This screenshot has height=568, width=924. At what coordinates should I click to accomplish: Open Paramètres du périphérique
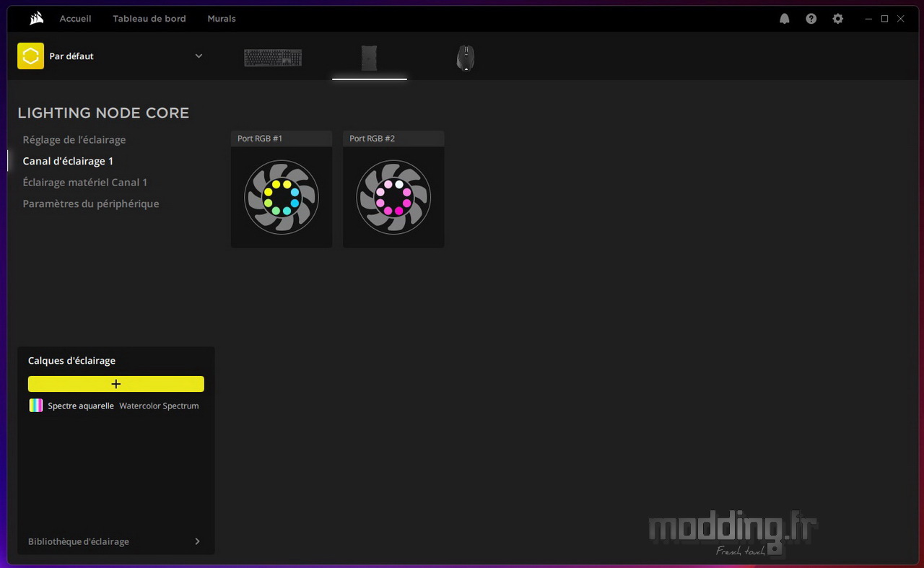click(x=91, y=204)
